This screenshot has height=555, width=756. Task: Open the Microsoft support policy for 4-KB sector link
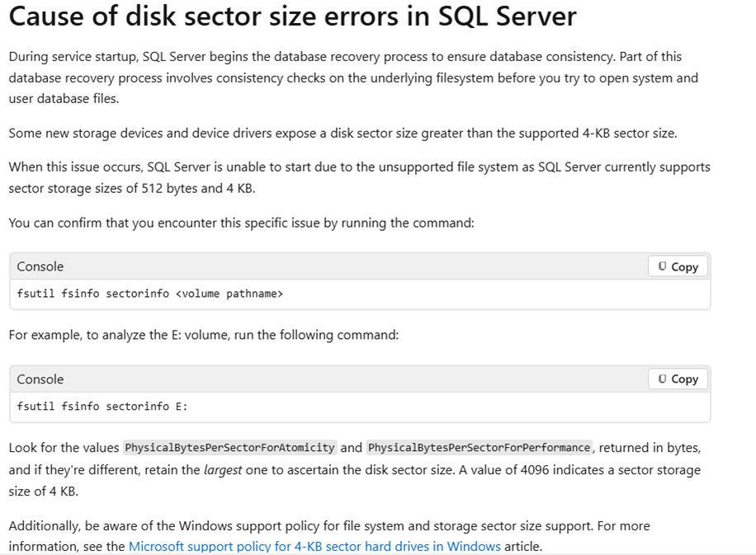(x=314, y=546)
